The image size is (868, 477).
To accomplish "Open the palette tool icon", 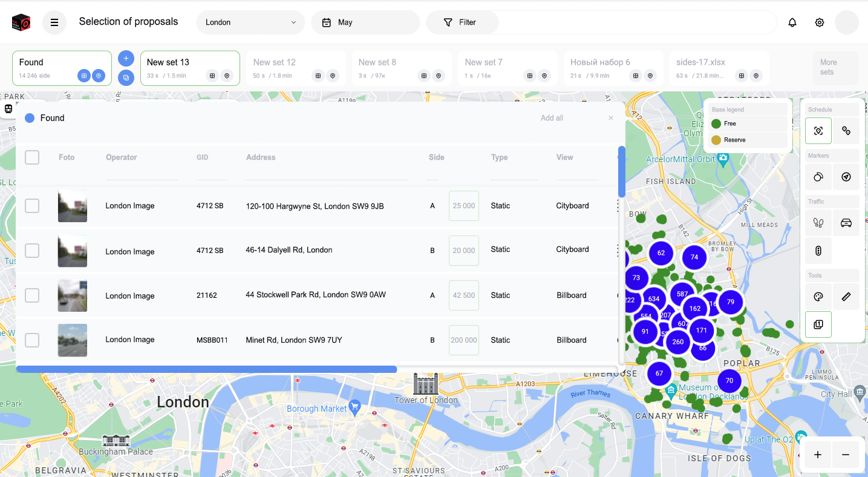I will (x=818, y=297).
